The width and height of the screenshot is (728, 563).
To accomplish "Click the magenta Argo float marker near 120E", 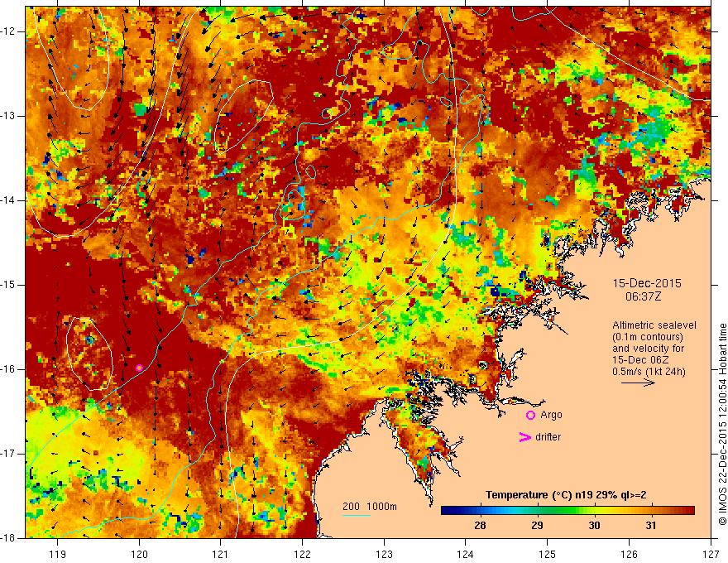I will click(139, 368).
